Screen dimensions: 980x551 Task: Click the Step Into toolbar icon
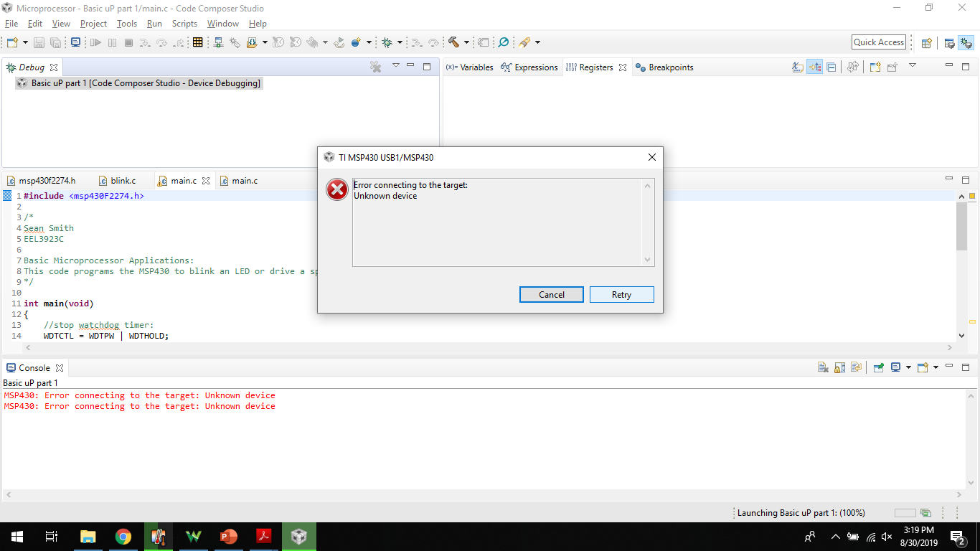146,43
